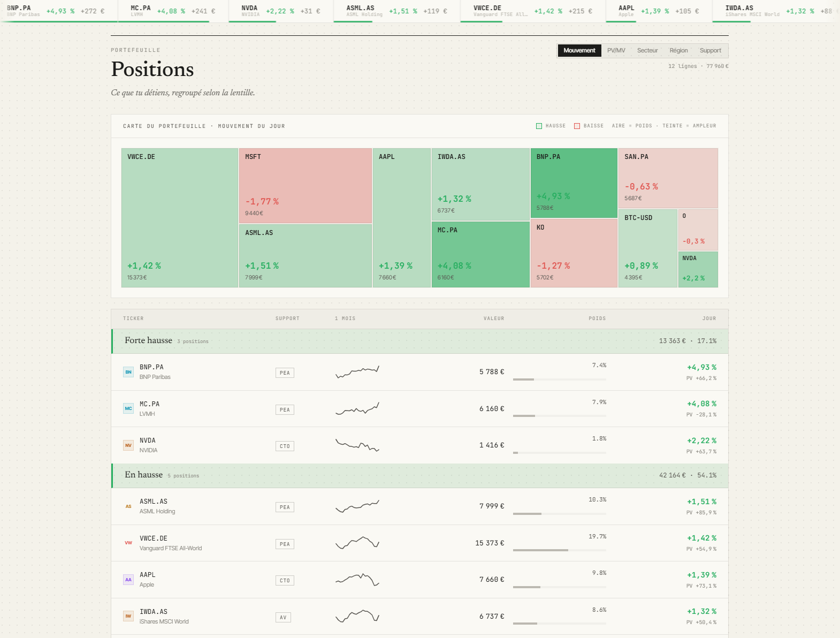Open the MSFT treemap tile
This screenshot has width=840, height=638.
[x=306, y=186]
